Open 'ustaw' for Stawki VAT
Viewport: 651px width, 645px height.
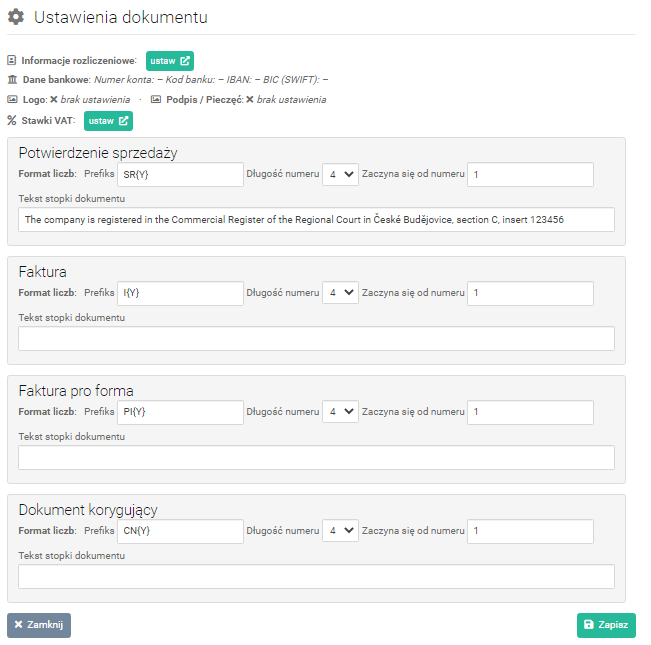108,121
